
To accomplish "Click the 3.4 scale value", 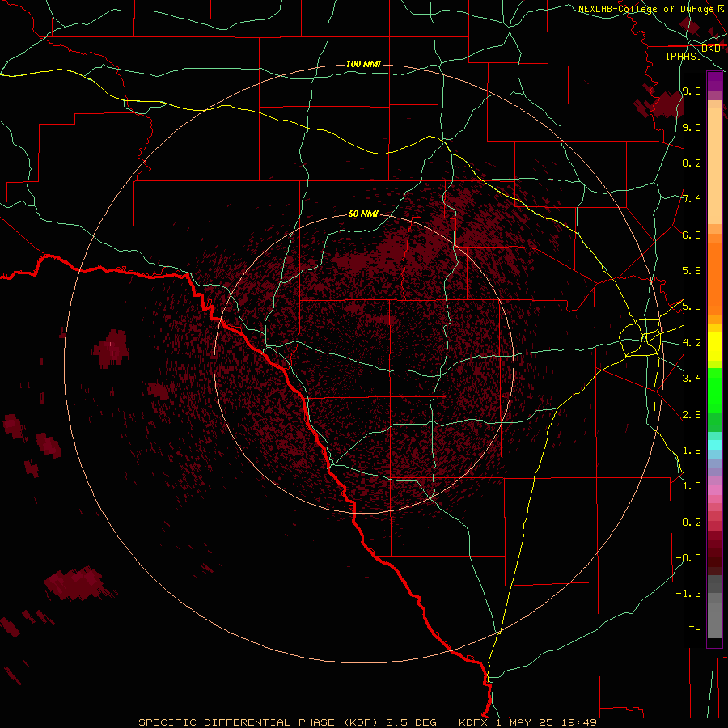I will 692,379.
